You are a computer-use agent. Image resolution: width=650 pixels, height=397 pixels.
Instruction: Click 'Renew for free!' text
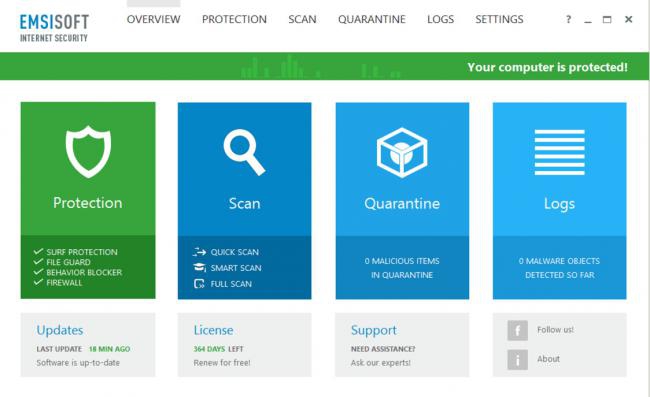[x=222, y=363]
